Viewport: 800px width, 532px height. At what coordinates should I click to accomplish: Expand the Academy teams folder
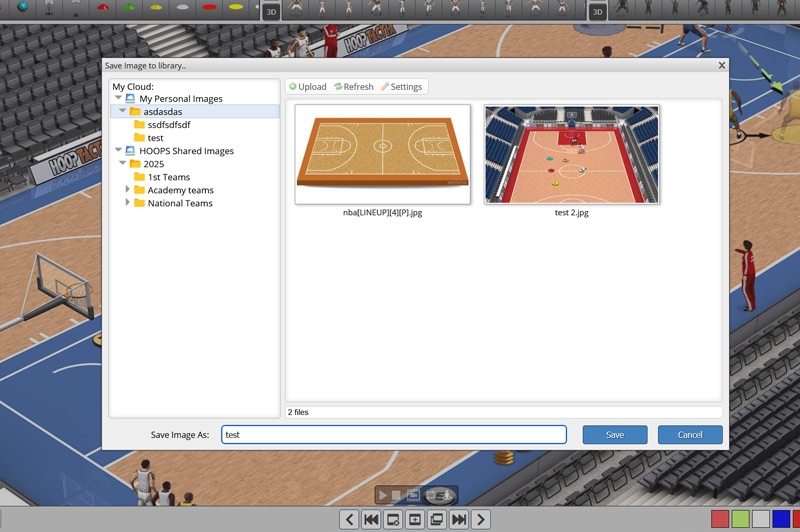tap(128, 190)
